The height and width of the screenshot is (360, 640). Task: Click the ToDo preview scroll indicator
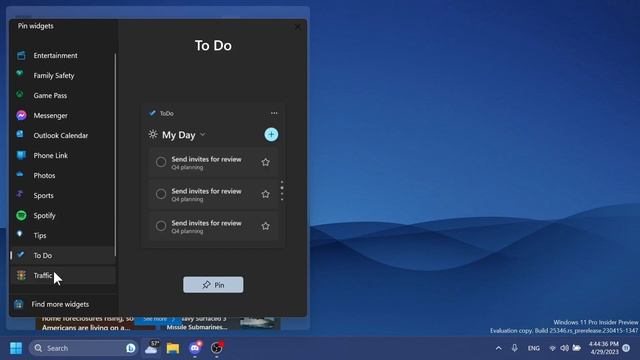coord(282,191)
